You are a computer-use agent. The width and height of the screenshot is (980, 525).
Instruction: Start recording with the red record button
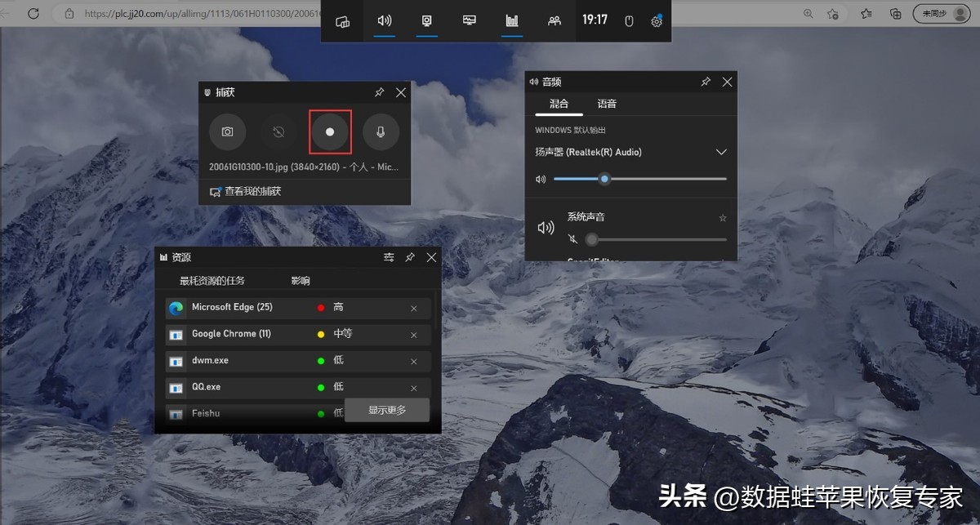pos(330,132)
